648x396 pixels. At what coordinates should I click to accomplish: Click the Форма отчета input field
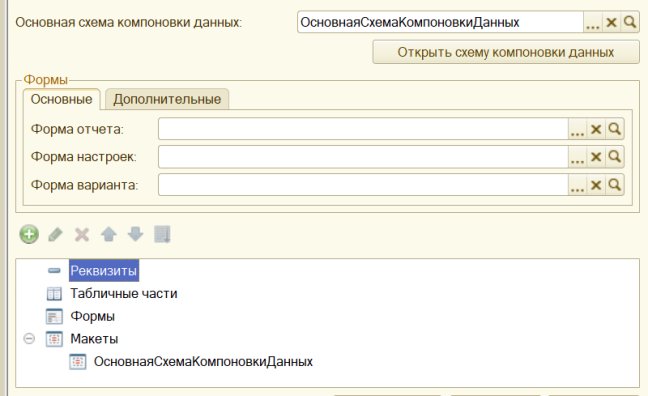[x=363, y=129]
